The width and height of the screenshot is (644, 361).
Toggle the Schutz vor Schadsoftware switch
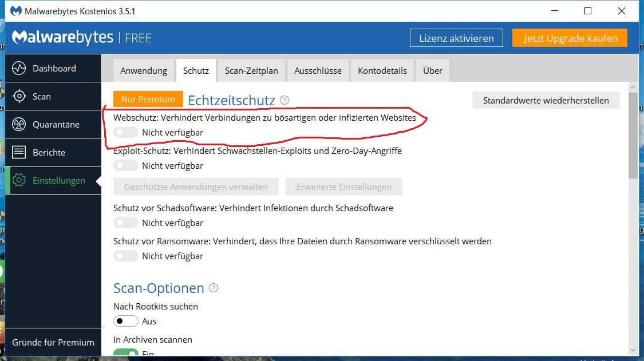[126, 223]
